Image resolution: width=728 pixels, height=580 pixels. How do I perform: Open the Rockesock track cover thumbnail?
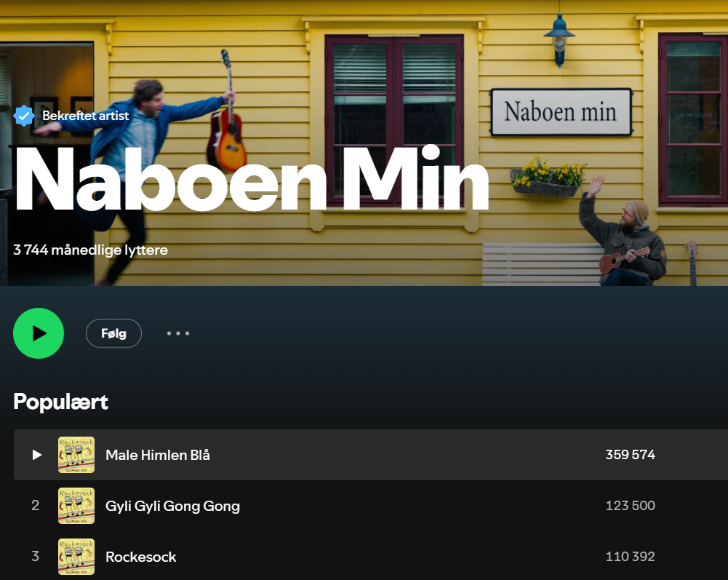76,557
